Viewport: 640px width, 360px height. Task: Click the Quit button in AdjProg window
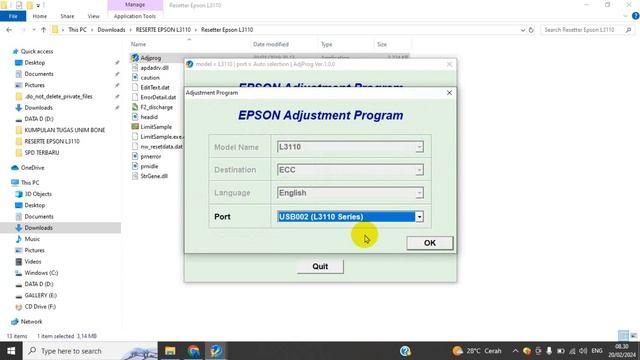pyautogui.click(x=320, y=267)
